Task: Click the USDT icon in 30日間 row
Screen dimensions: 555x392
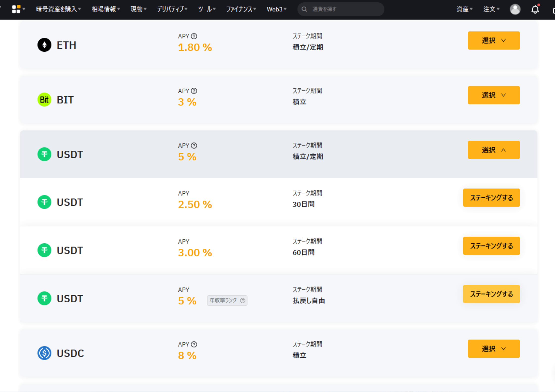Action: click(x=44, y=202)
